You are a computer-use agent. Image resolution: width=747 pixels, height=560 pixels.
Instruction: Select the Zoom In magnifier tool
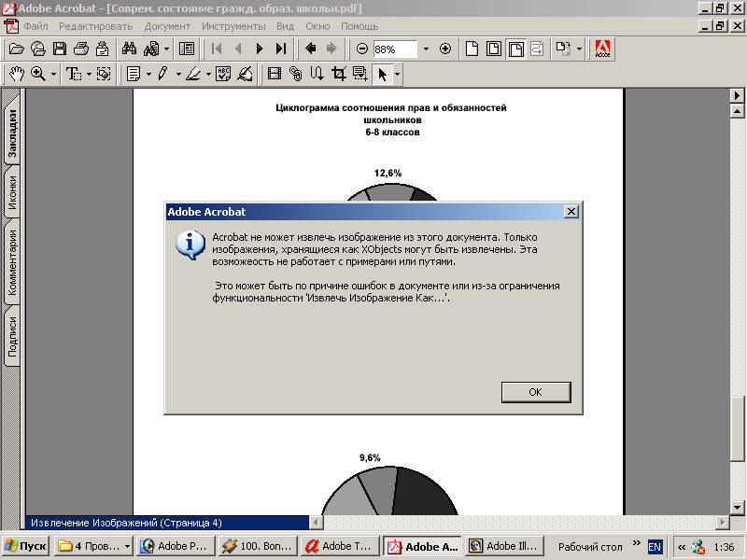[x=38, y=74]
